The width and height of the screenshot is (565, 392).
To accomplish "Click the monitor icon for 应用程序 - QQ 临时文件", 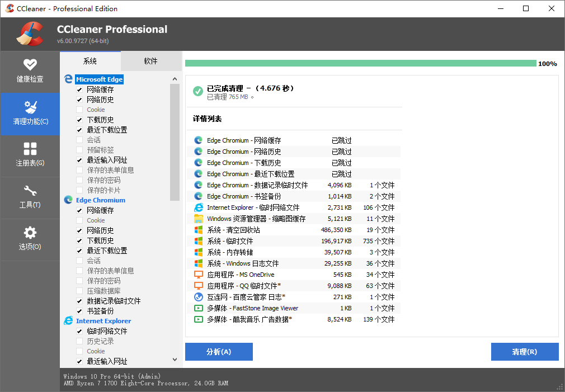I will point(198,285).
